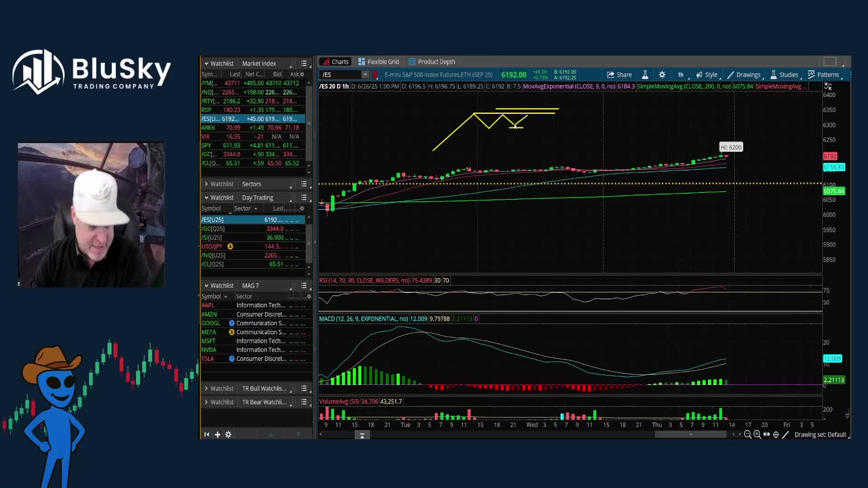Click the crosshair pan icon
The image size is (868, 488).
click(776, 435)
